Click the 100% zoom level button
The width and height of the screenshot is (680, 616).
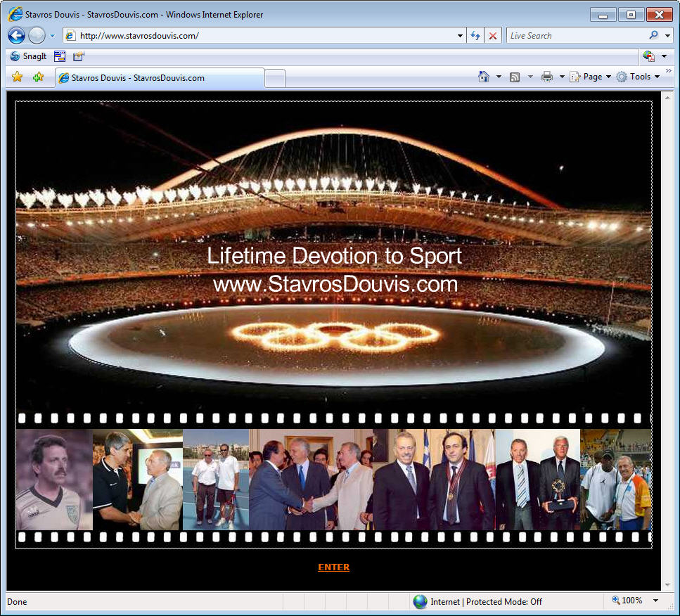[x=627, y=601]
